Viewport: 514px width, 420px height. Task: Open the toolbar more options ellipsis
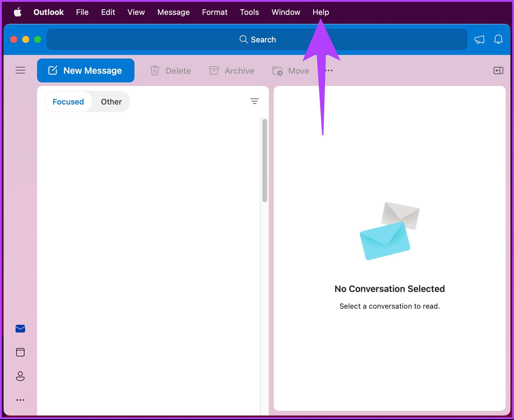click(329, 71)
